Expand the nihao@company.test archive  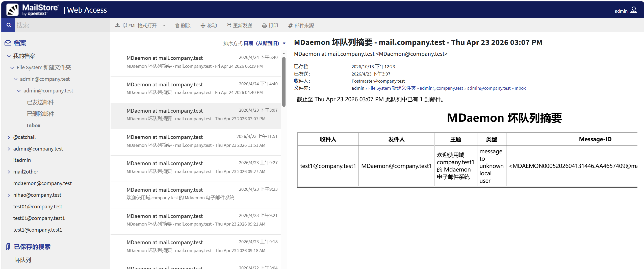tap(9, 195)
